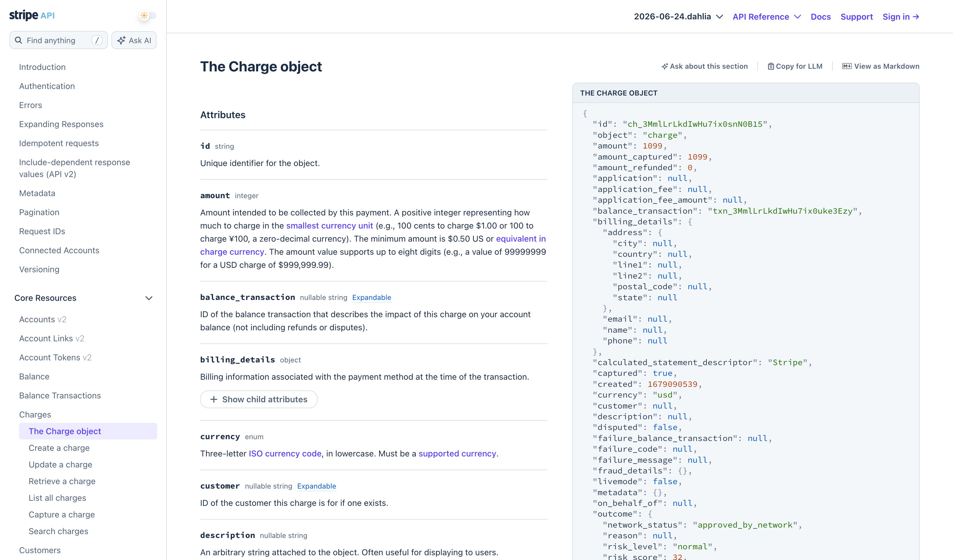953x560 pixels.
Task: Click Sign in
Action: pyautogui.click(x=901, y=17)
